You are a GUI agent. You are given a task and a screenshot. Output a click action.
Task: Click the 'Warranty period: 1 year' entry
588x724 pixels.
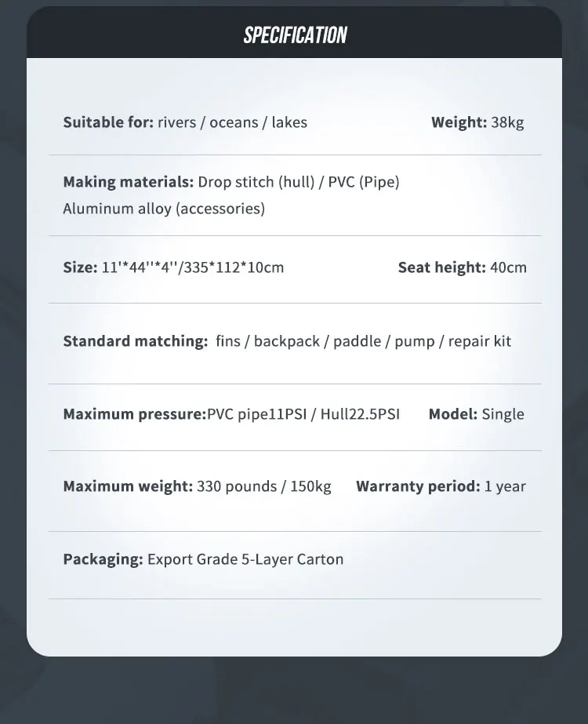tap(441, 486)
